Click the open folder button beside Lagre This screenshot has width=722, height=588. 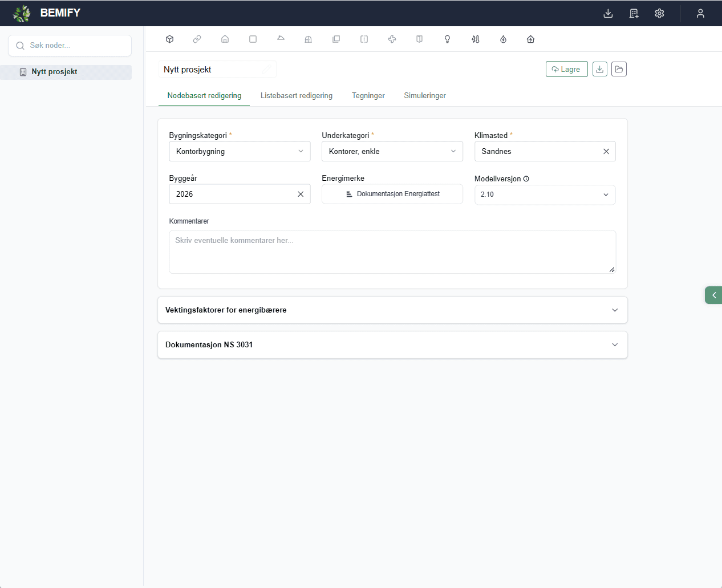click(619, 69)
